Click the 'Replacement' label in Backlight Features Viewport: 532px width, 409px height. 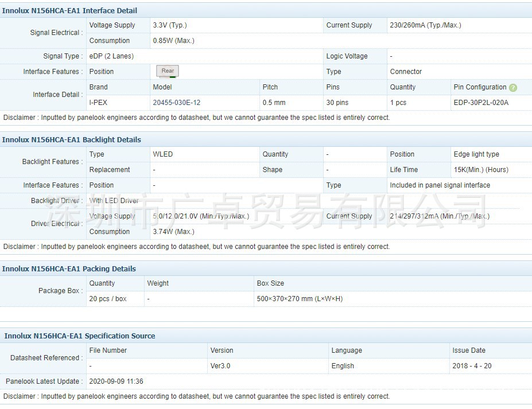pyautogui.click(x=110, y=170)
